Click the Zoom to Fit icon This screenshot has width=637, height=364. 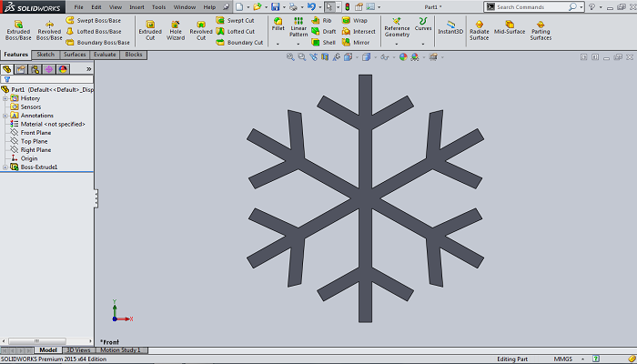pyautogui.click(x=290, y=57)
